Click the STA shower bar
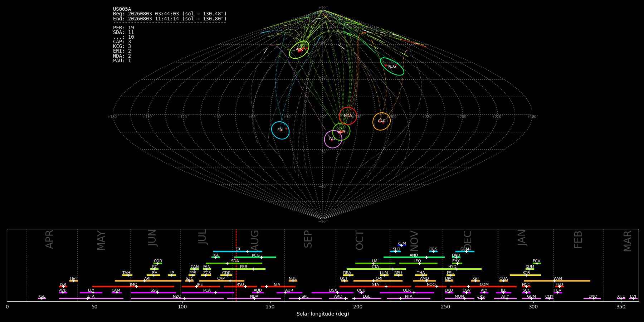644x322 pixels. [x=375, y=287]
